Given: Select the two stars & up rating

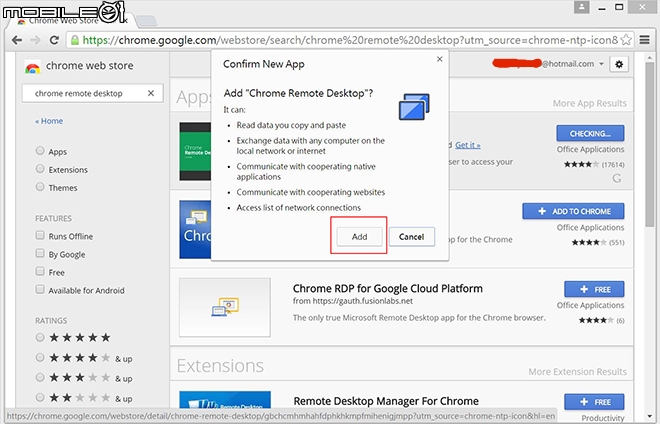Looking at the screenshot, I should click(40, 397).
